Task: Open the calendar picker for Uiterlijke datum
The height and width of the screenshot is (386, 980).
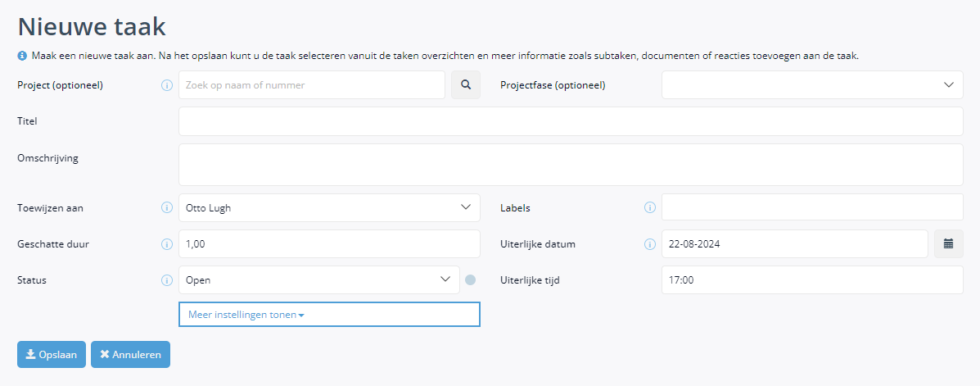Action: tap(948, 244)
